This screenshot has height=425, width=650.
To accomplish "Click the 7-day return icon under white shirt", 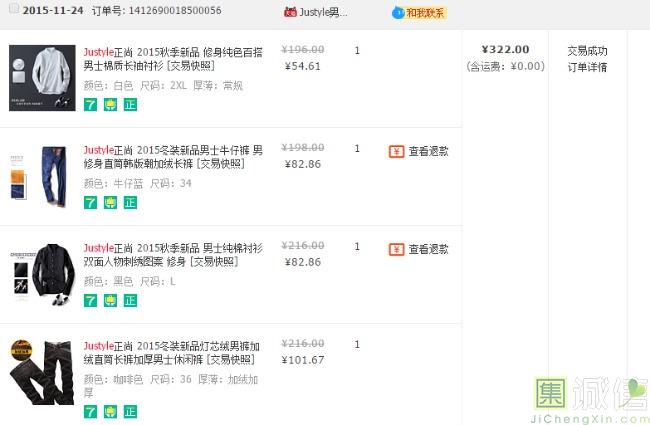I will pyautogui.click(x=90, y=104).
